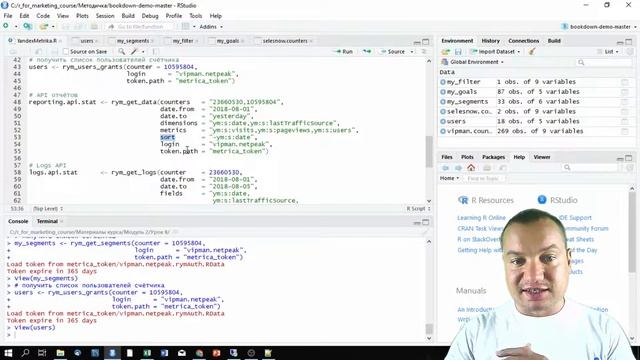Toggle the Source on Save checkbox

tap(66, 51)
